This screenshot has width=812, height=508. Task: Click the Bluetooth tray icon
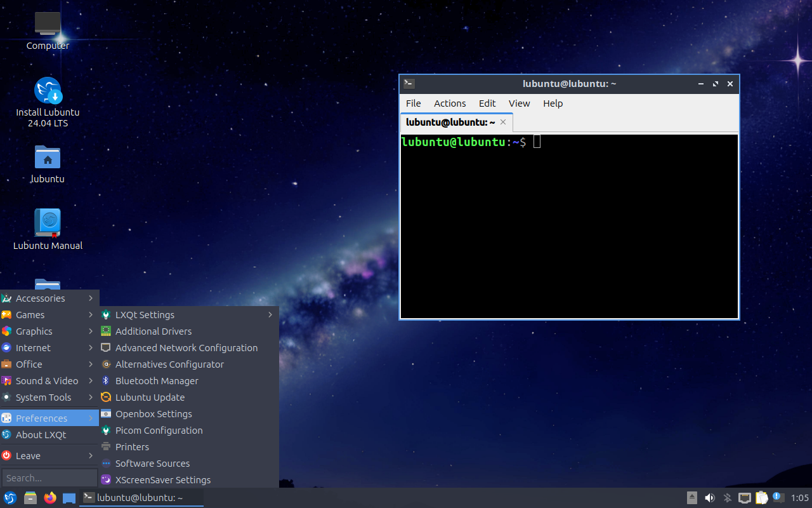click(x=728, y=498)
